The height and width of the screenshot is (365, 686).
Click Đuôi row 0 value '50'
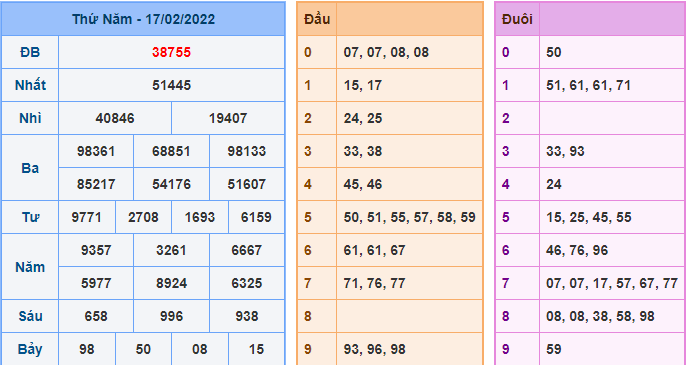(554, 53)
